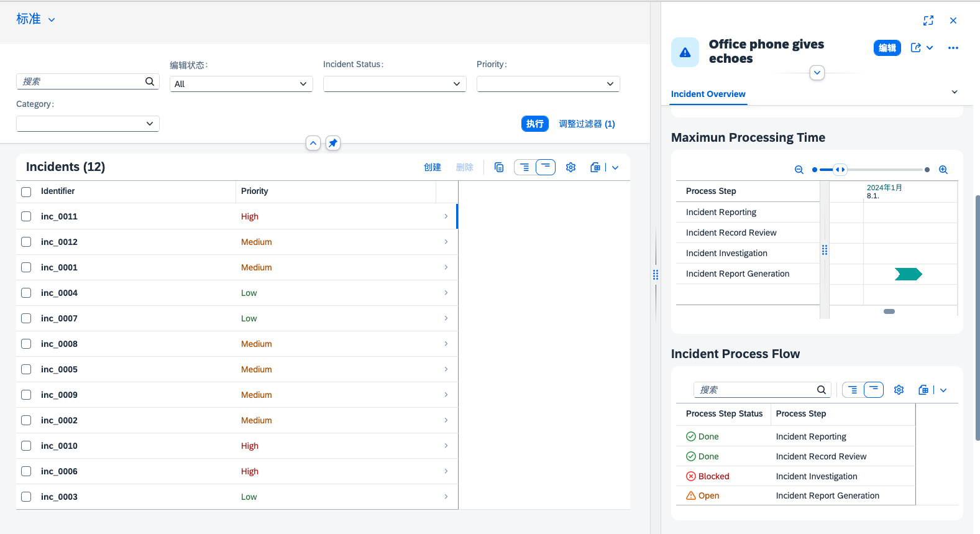Open the 标准 view variant menu

point(35,19)
